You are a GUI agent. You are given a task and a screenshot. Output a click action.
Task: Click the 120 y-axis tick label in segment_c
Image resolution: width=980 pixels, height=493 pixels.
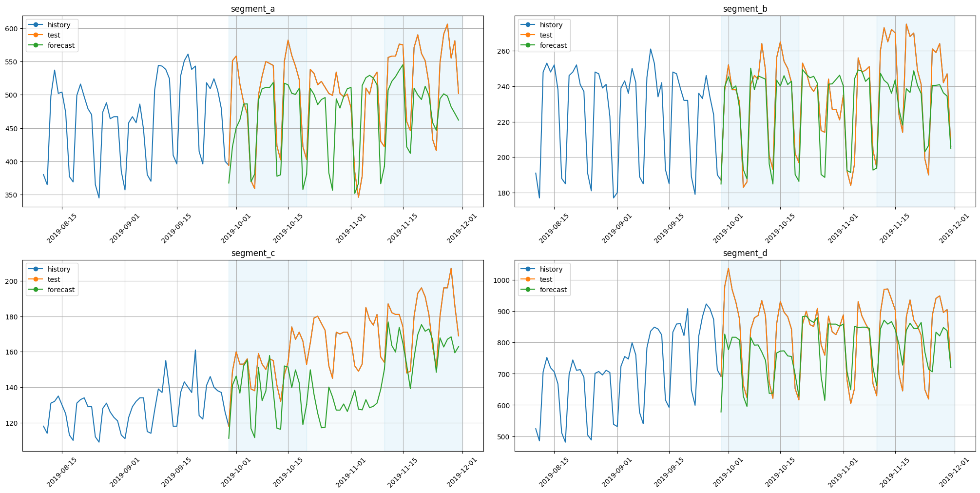(12, 423)
